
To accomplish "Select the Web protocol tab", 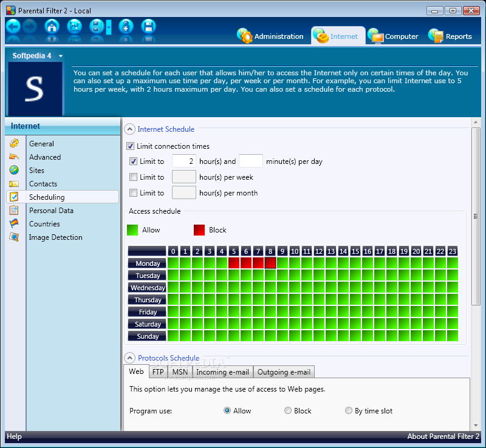I will tap(136, 371).
